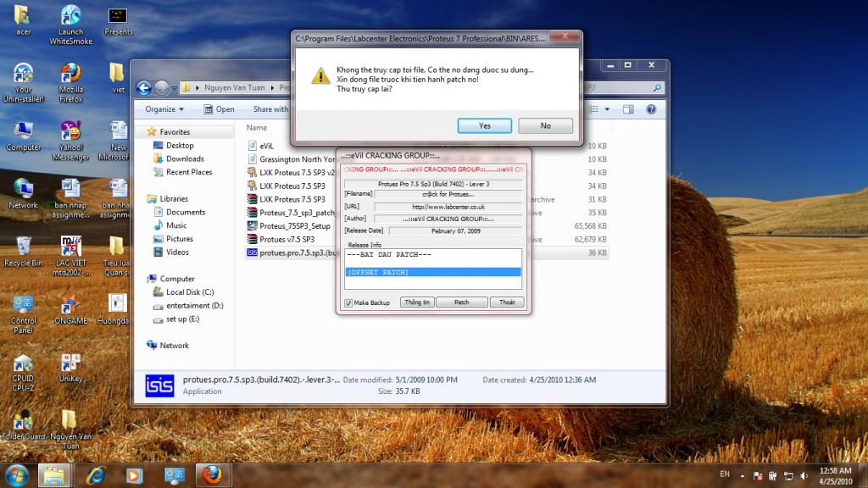This screenshot has height=488, width=868.
Task: Toggle the Make Backup checkbox
Action: [348, 302]
